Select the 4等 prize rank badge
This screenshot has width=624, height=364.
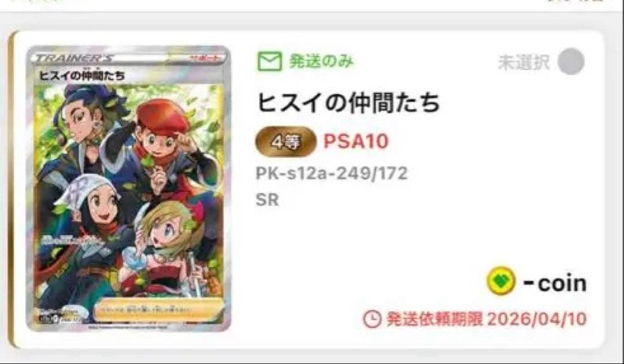click(x=285, y=142)
